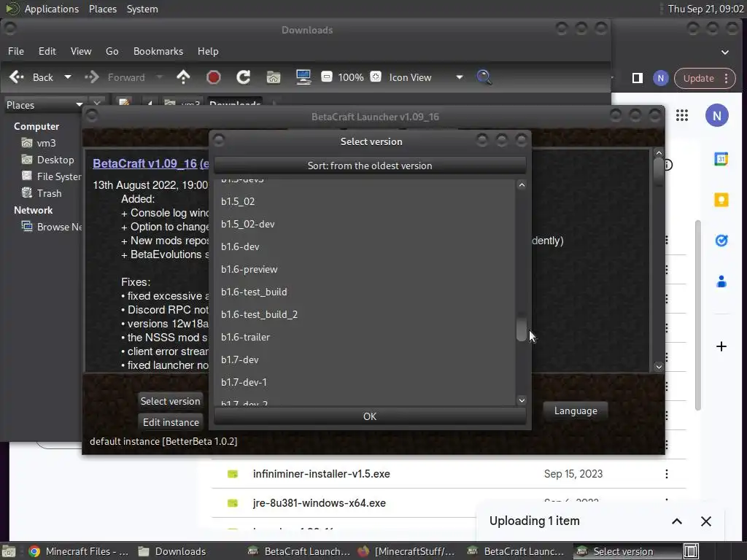Click the Edit instance button

click(171, 422)
